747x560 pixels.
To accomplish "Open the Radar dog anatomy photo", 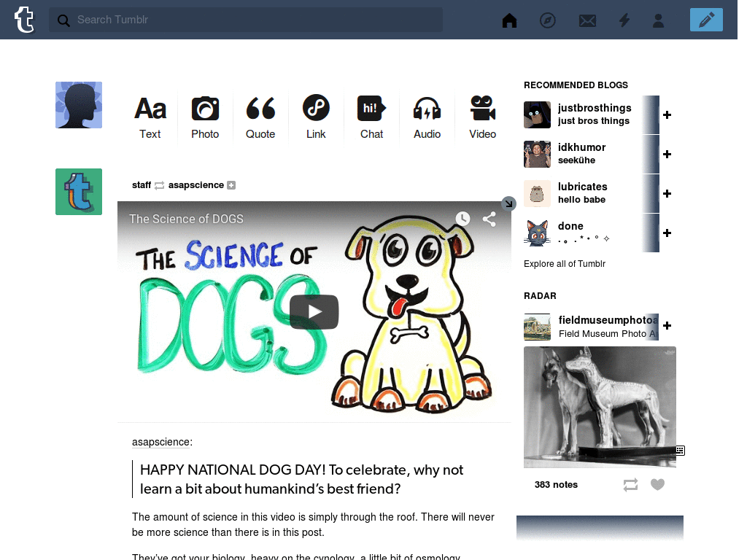I will [600, 407].
